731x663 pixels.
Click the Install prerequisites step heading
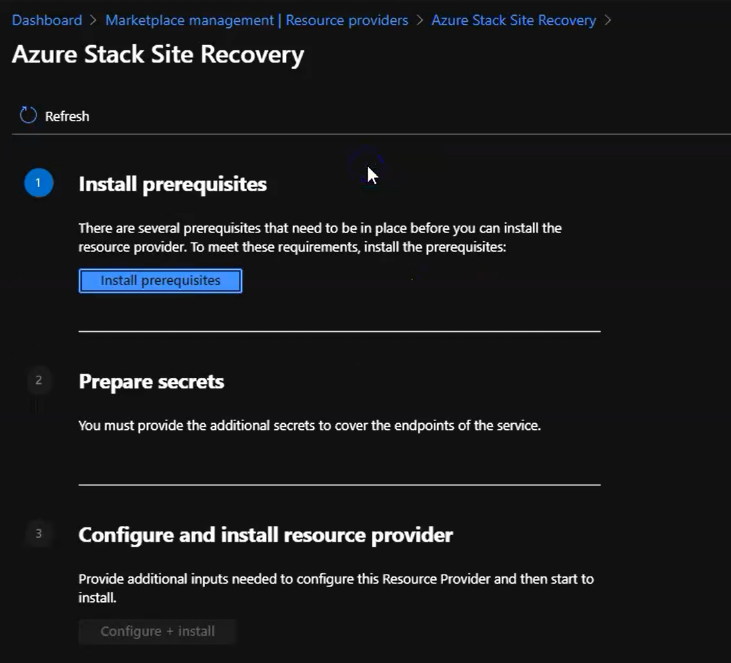click(172, 184)
